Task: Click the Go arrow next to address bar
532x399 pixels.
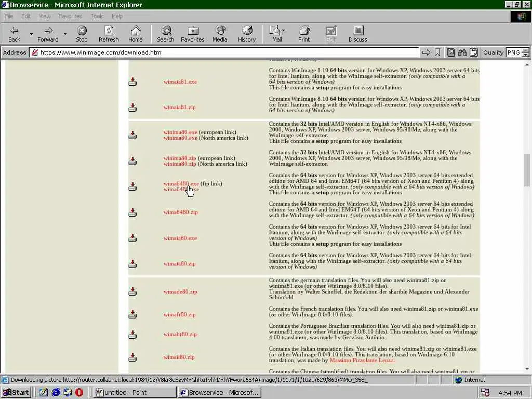Action: (426, 52)
